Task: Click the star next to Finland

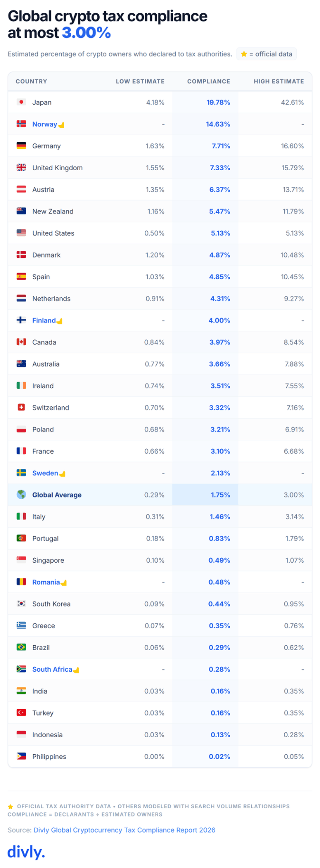Action: click(x=59, y=321)
